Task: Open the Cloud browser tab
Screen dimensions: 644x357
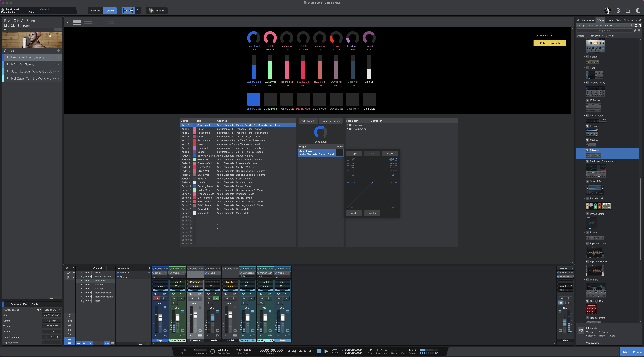Action: point(626,21)
